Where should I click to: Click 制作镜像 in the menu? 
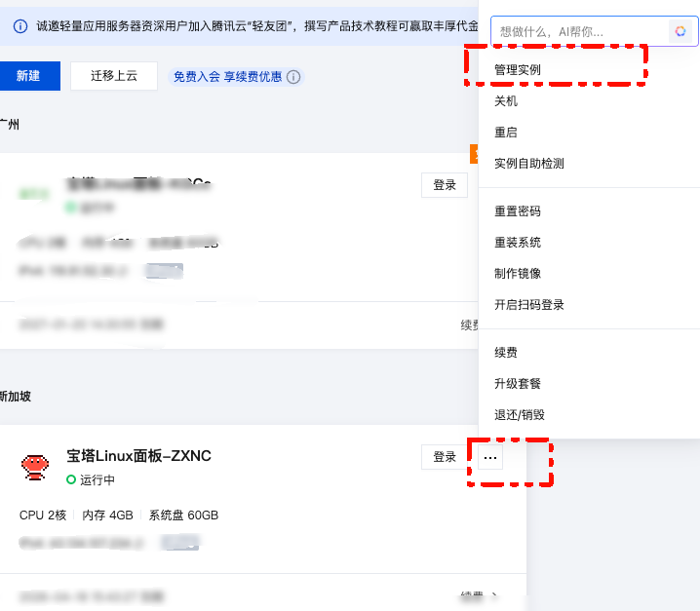tap(518, 273)
